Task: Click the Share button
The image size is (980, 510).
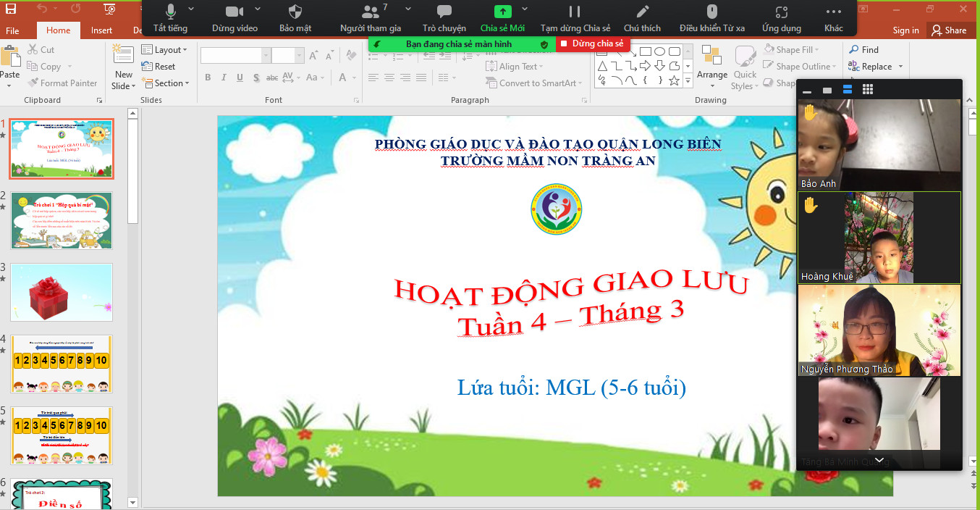Action: [949, 30]
